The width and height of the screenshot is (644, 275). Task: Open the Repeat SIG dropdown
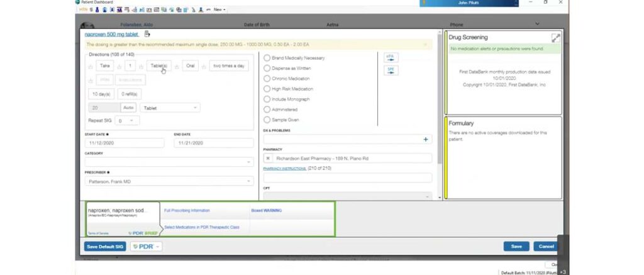click(127, 121)
